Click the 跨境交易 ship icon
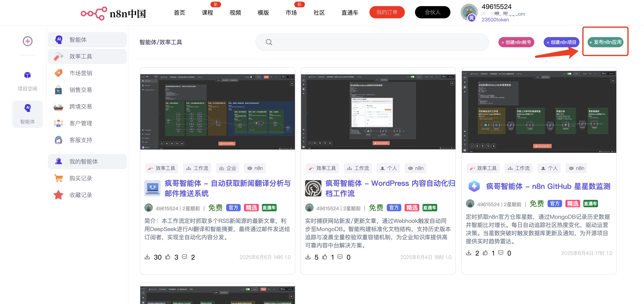644x304 pixels. coord(58,107)
